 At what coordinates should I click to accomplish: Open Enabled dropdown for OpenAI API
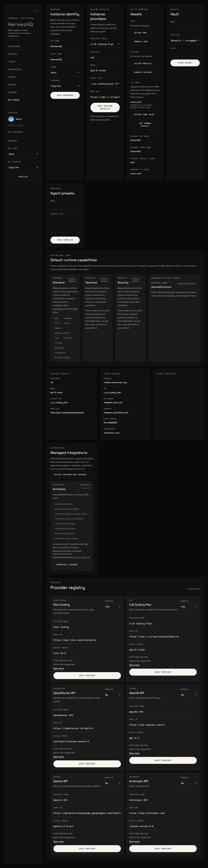188,695
